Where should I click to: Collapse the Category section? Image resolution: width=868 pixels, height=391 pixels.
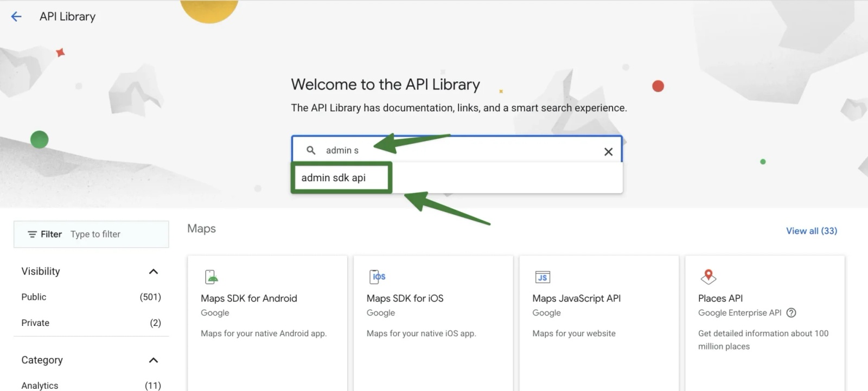pyautogui.click(x=154, y=360)
